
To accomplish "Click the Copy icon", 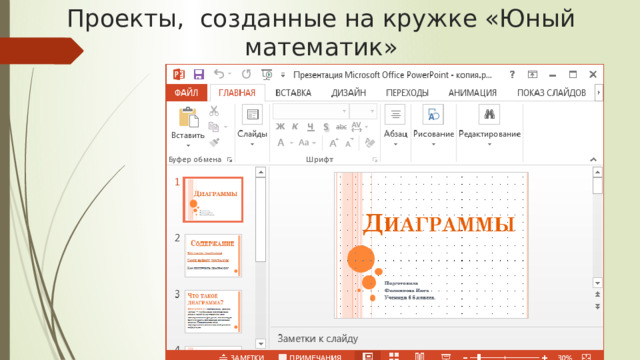I will point(214,127).
